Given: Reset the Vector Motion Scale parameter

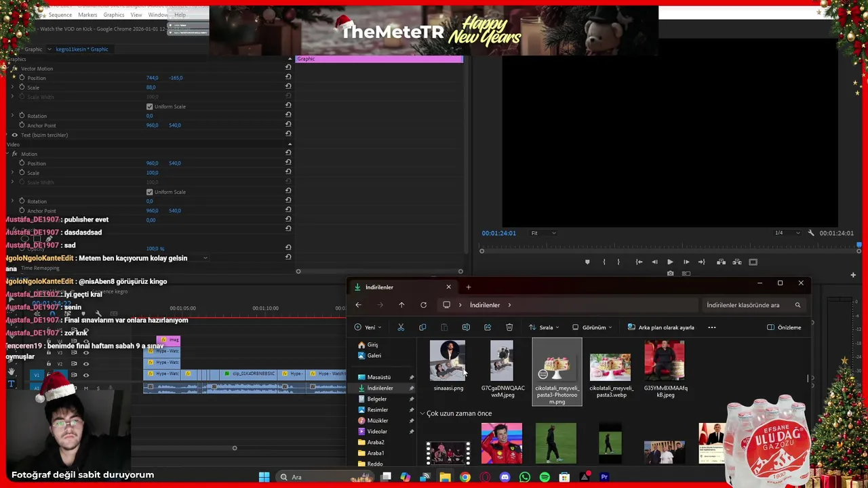Looking at the screenshot, I should pos(288,86).
